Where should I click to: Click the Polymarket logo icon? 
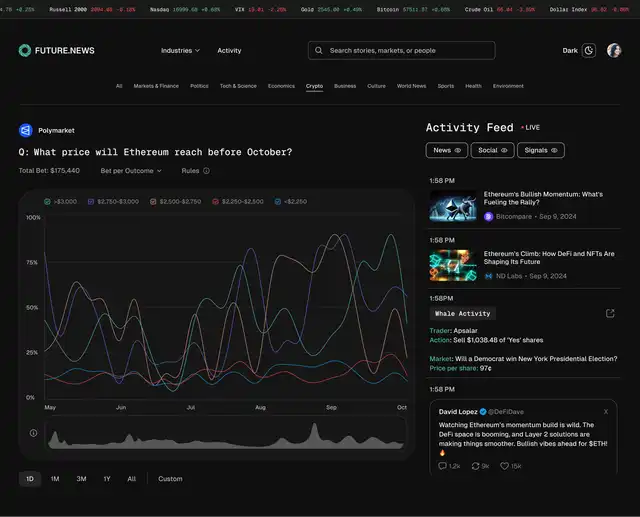point(26,131)
